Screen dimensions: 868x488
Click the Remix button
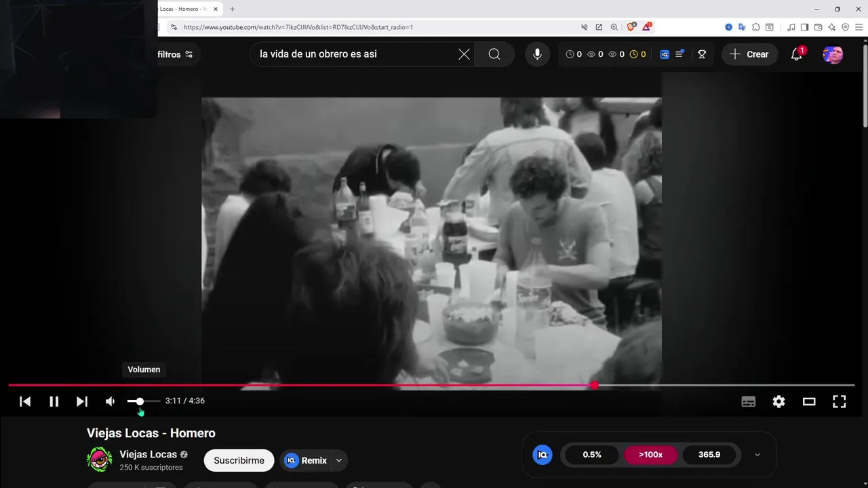pyautogui.click(x=306, y=460)
